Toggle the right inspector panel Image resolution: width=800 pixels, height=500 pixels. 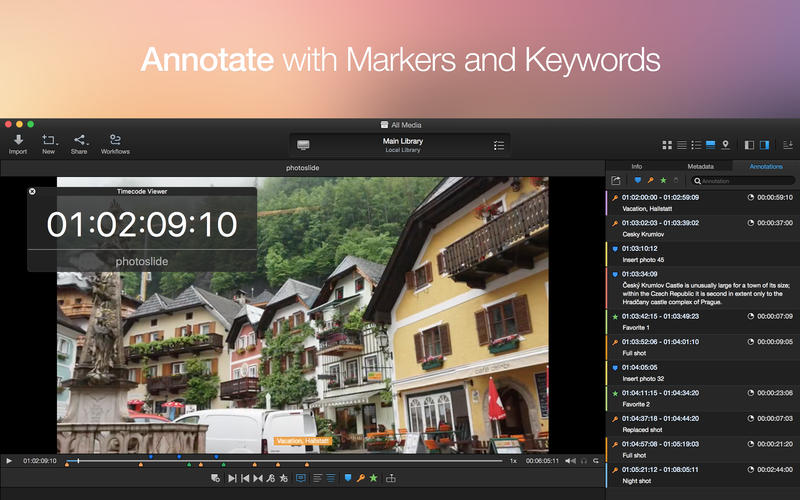click(765, 145)
